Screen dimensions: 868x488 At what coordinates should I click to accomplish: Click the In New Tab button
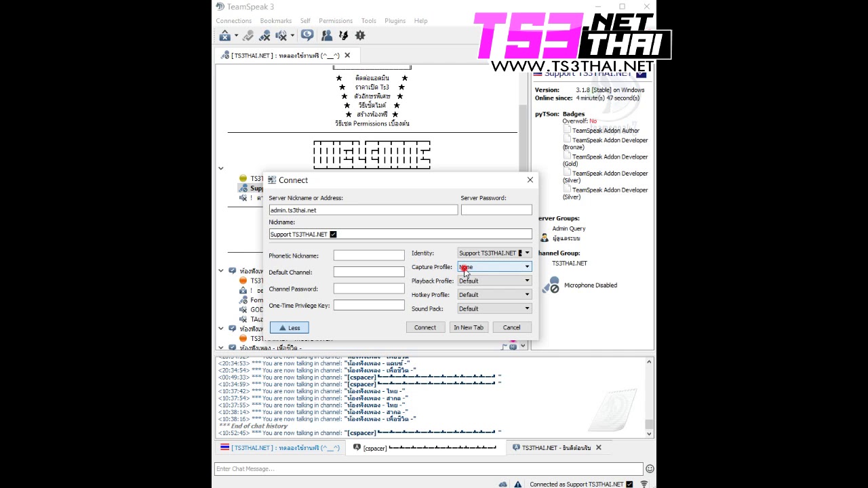point(469,327)
